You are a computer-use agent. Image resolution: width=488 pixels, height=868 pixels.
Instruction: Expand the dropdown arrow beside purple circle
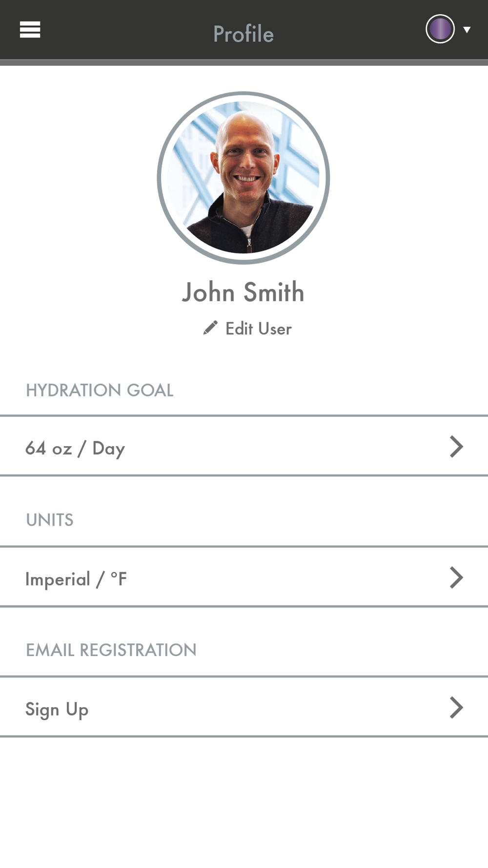pyautogui.click(x=467, y=30)
